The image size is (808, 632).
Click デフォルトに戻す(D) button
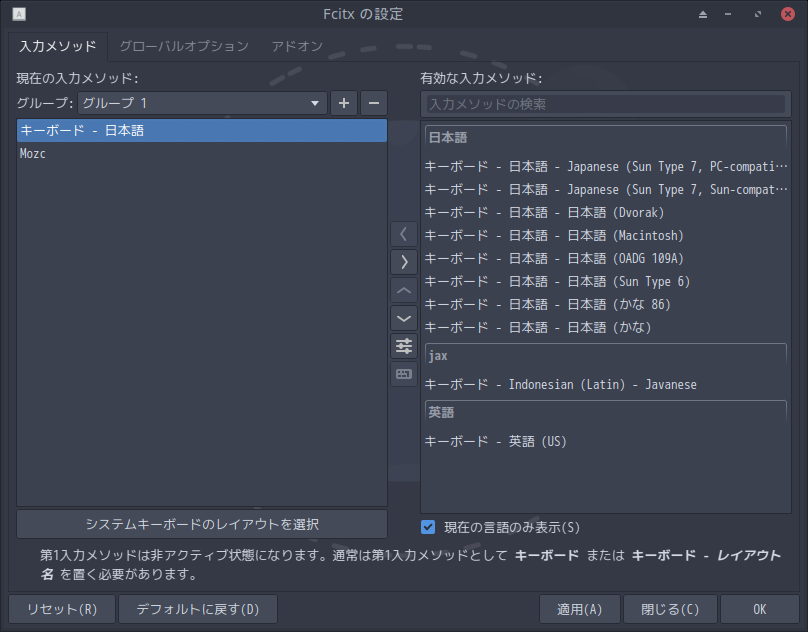pyautogui.click(x=198, y=609)
